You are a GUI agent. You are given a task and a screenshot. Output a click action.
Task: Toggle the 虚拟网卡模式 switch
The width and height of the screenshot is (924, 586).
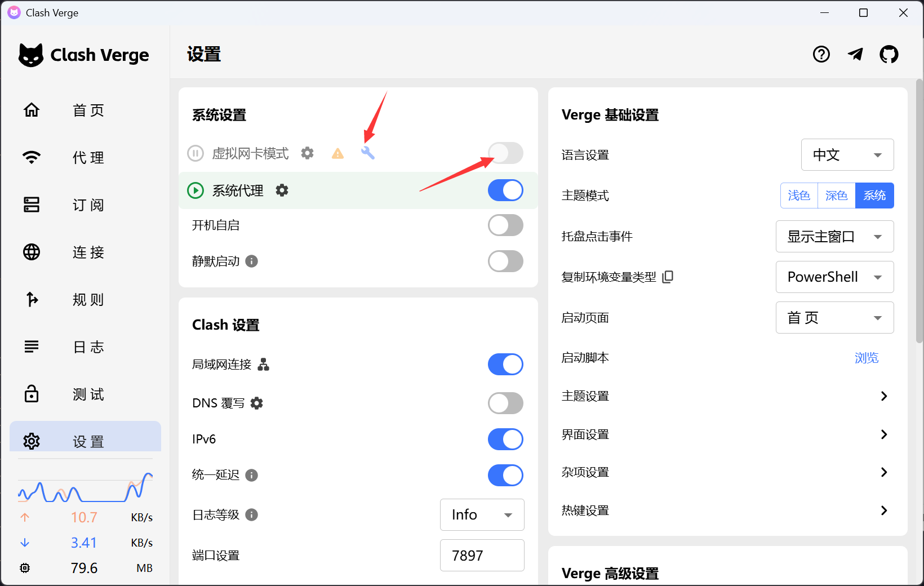(505, 153)
